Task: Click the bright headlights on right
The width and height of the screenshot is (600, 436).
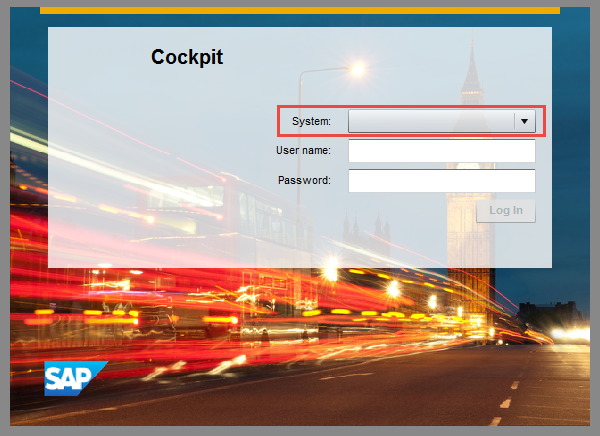Action: (570, 334)
